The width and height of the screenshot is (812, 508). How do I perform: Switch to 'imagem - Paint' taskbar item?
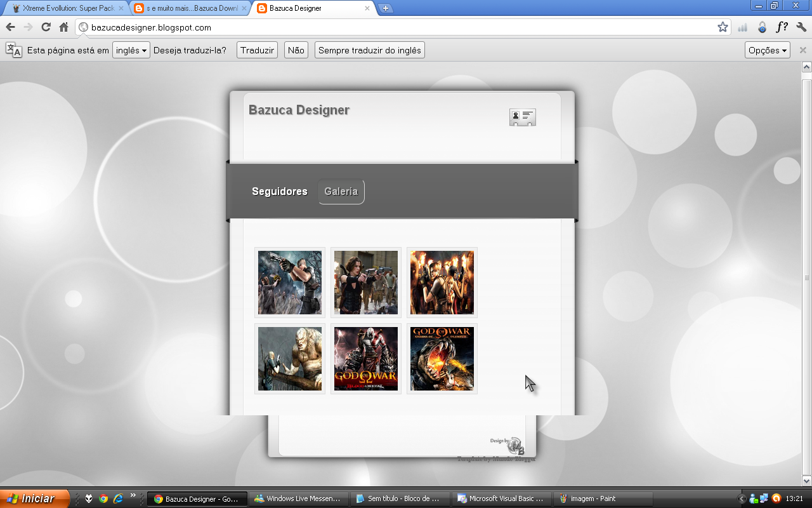(603, 498)
